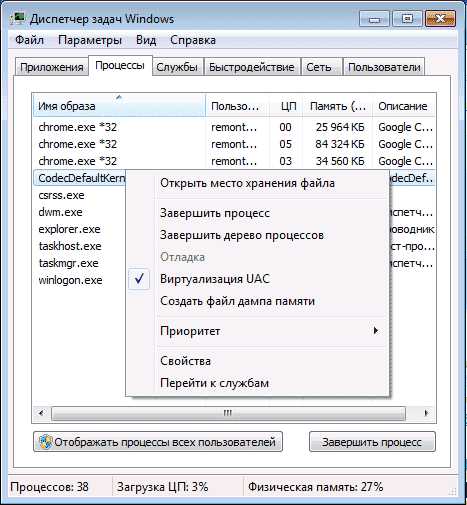Viewport: 467px width, 505px height.
Task: Maximize the Task Manager window
Action: pos(407,19)
